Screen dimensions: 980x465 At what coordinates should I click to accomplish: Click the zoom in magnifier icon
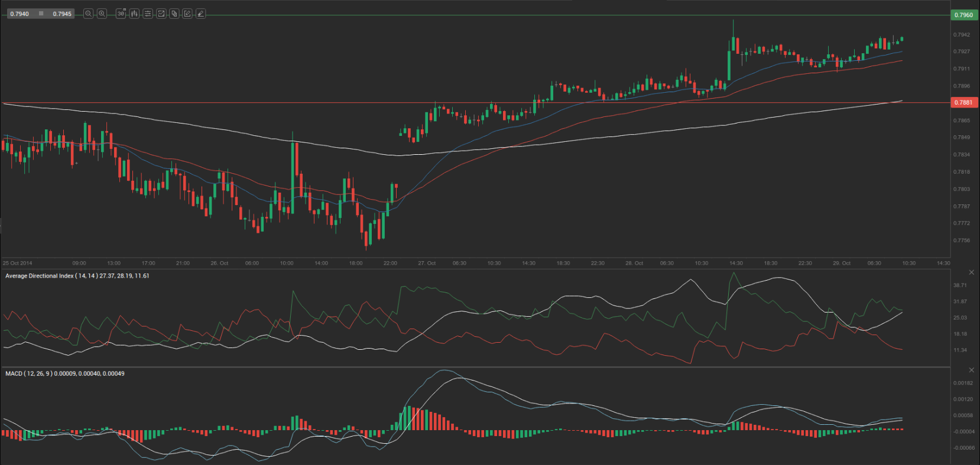tap(102, 14)
